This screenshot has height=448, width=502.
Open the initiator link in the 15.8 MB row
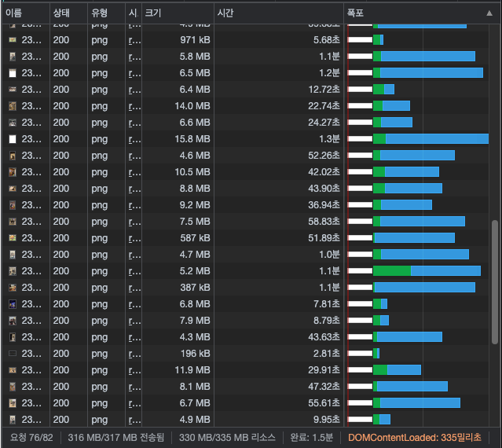pyautogui.click(x=134, y=139)
